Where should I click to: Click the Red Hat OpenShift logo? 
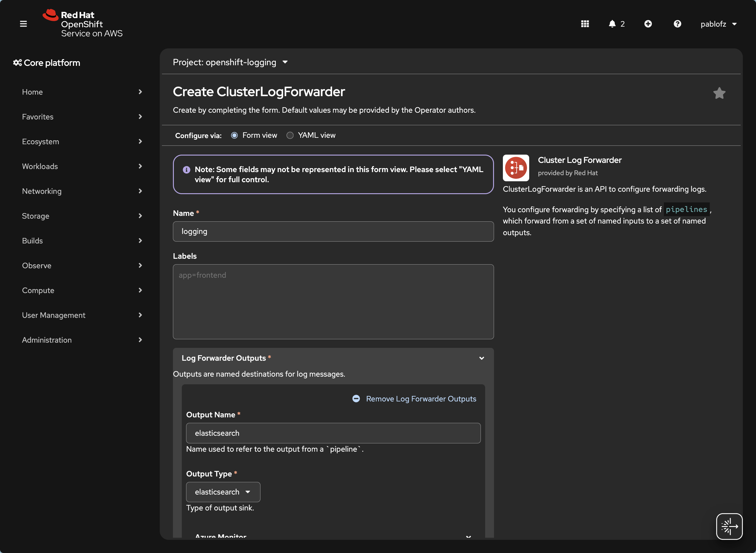[x=82, y=24]
